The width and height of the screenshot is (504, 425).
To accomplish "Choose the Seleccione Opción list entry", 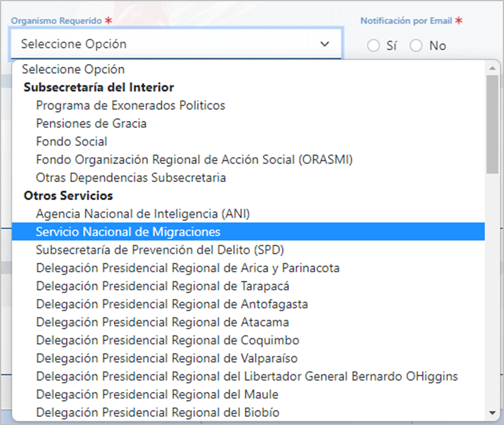I will (248, 69).
